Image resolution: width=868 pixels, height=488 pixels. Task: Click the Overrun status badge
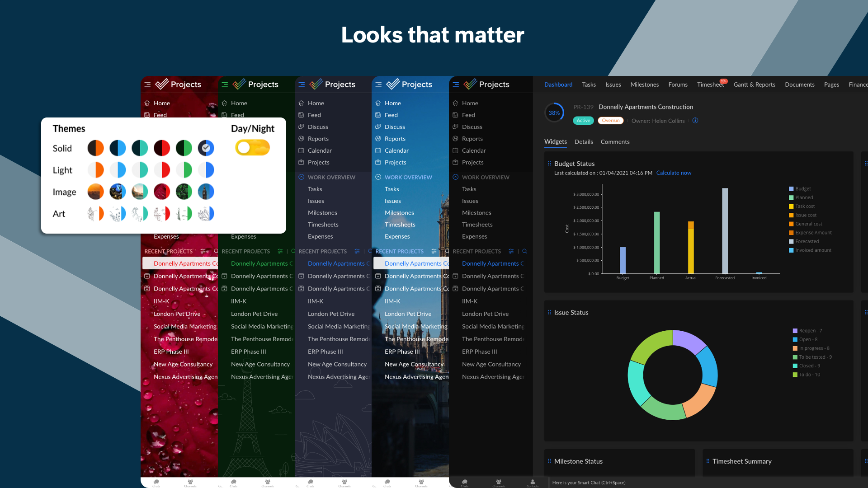pos(610,121)
